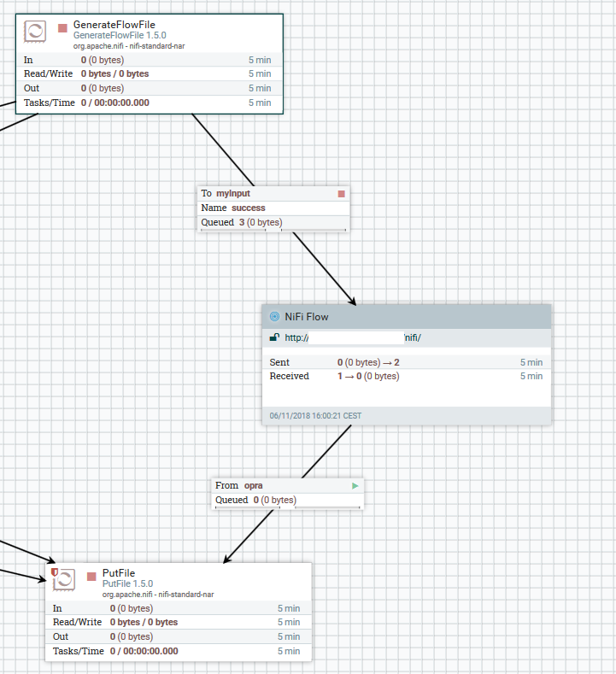616x674 pixels.
Task: Click the queue fill bar under myInput connection
Action: (273, 230)
